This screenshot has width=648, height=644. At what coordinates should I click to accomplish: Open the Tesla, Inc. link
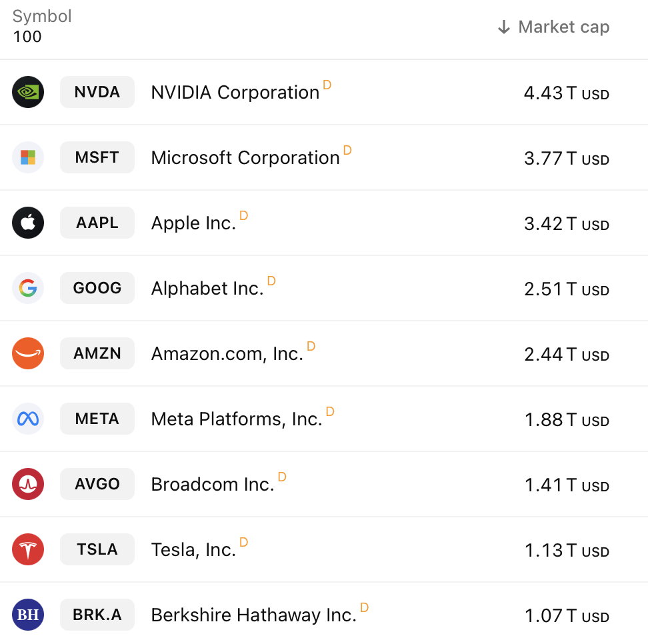coord(193,550)
